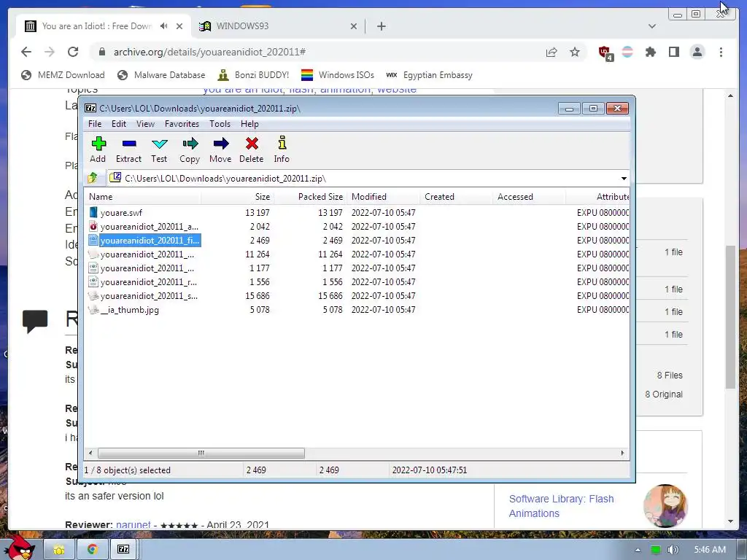The image size is (747, 560).
Task: Click the 7-Zip taskbar button
Action: tap(123, 550)
